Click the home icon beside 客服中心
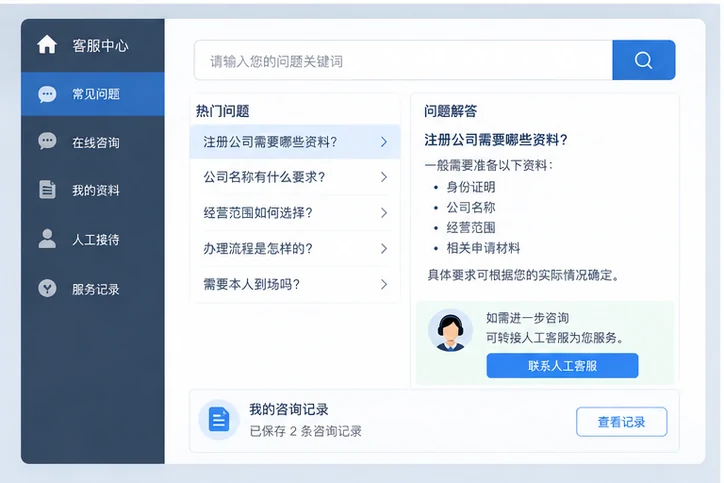Screen dimensions: 724x483 click(x=47, y=45)
